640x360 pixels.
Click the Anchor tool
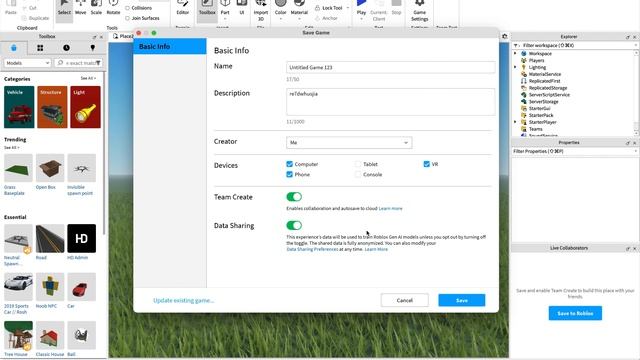coord(326,18)
